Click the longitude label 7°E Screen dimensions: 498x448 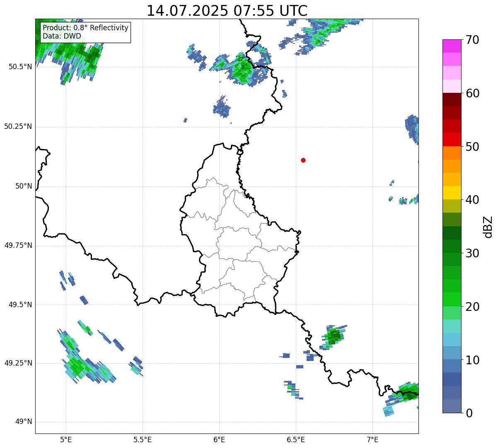pyautogui.click(x=372, y=439)
